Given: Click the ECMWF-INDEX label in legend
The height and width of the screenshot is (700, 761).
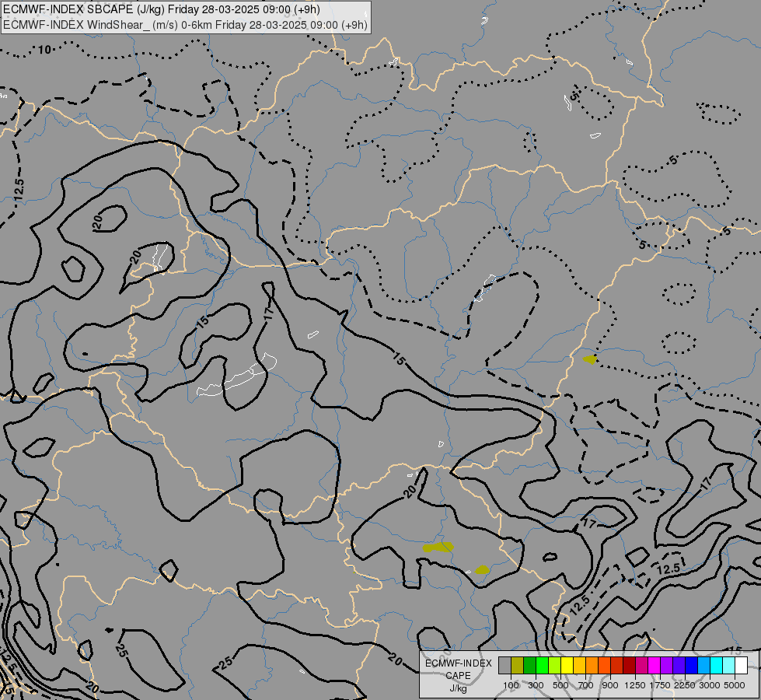Looking at the screenshot, I should (x=458, y=663).
